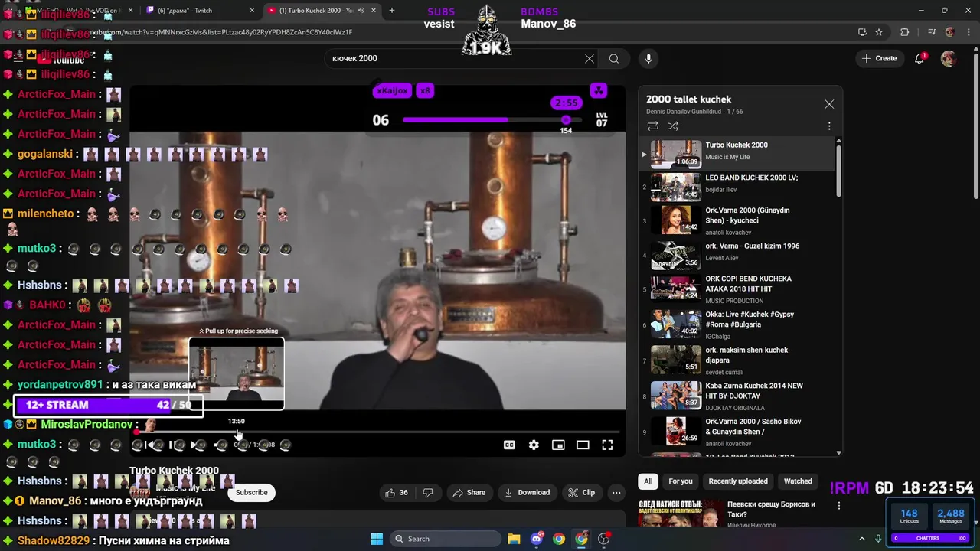Share the video
The image size is (980, 551).
469,493
